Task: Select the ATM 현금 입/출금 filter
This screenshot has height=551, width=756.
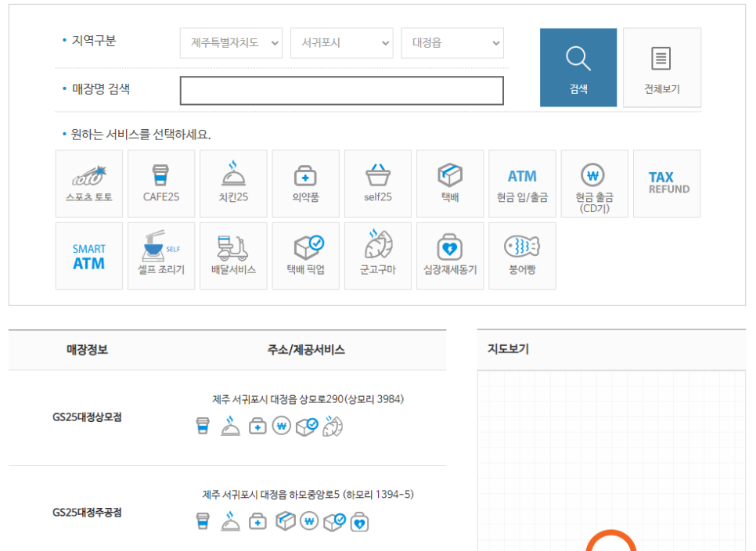Action: [522, 184]
